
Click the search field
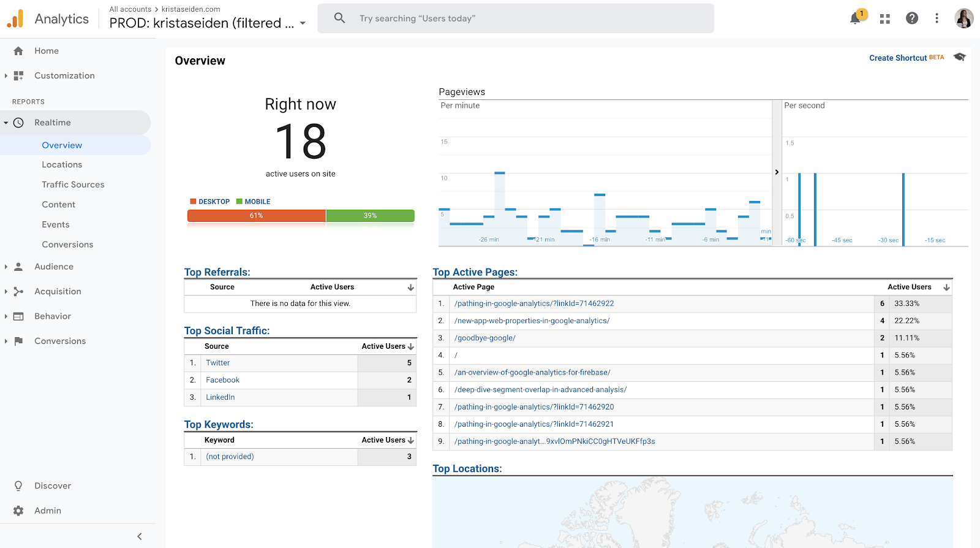pyautogui.click(x=516, y=18)
